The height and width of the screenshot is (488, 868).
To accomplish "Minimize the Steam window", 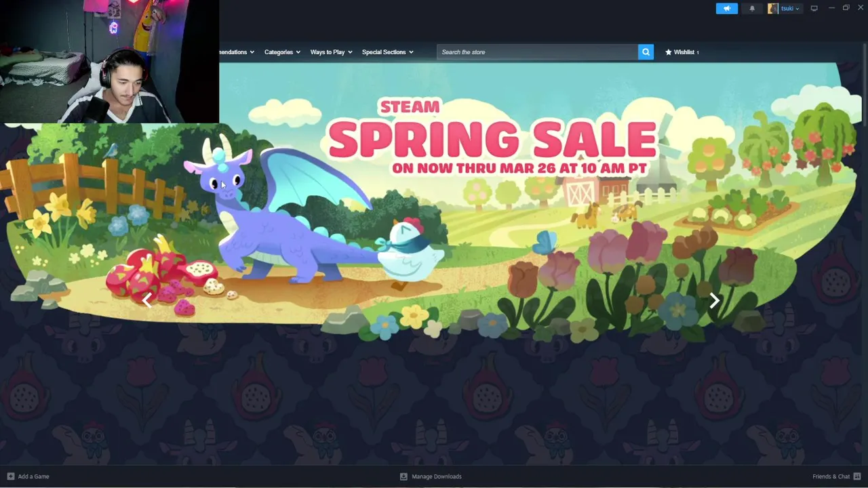I will pyautogui.click(x=832, y=7).
